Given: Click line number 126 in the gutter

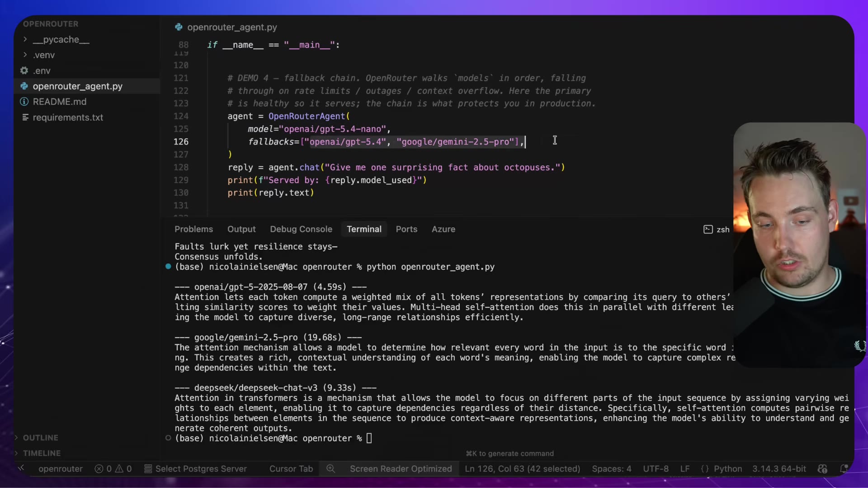Looking at the screenshot, I should point(181,141).
